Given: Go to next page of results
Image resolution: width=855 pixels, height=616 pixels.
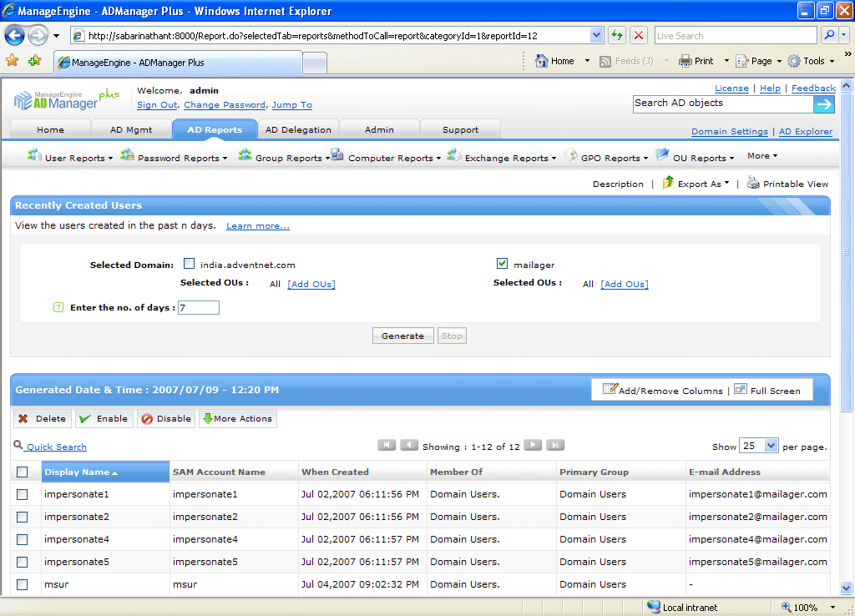Looking at the screenshot, I should [x=533, y=446].
